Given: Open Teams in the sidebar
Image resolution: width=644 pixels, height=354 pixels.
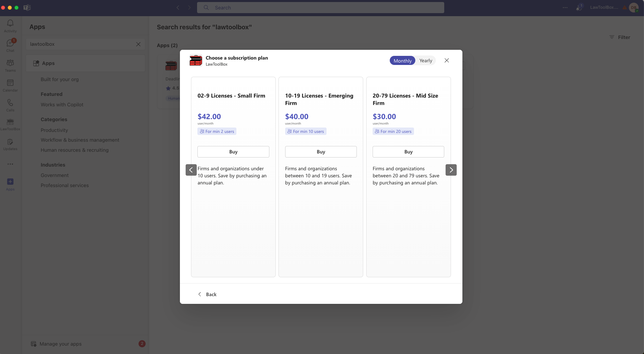Looking at the screenshot, I should point(10,65).
